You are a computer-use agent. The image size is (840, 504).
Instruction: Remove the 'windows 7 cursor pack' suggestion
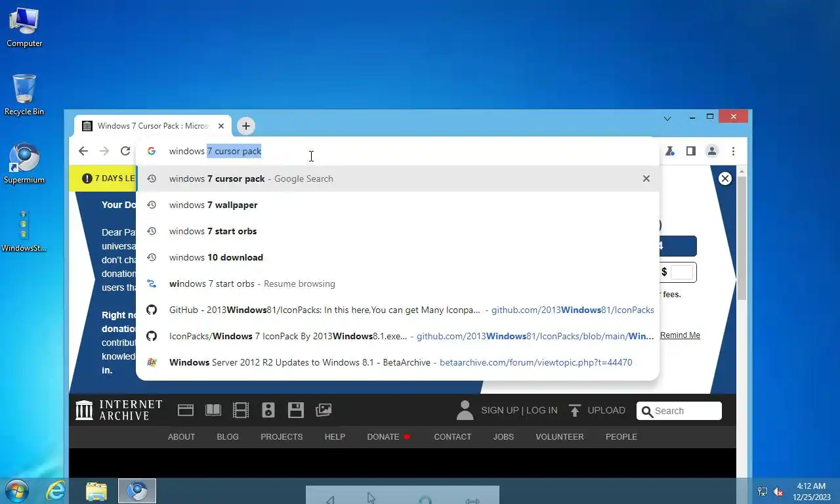646,178
